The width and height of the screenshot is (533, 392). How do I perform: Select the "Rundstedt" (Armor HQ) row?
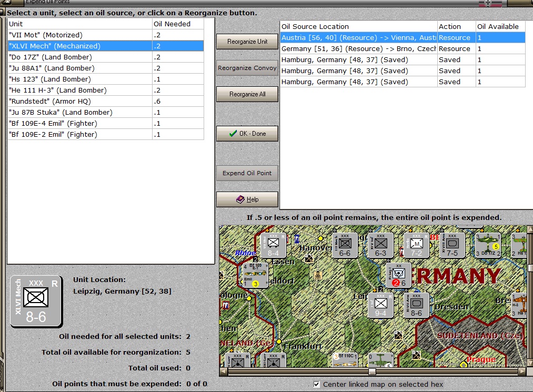click(x=106, y=102)
